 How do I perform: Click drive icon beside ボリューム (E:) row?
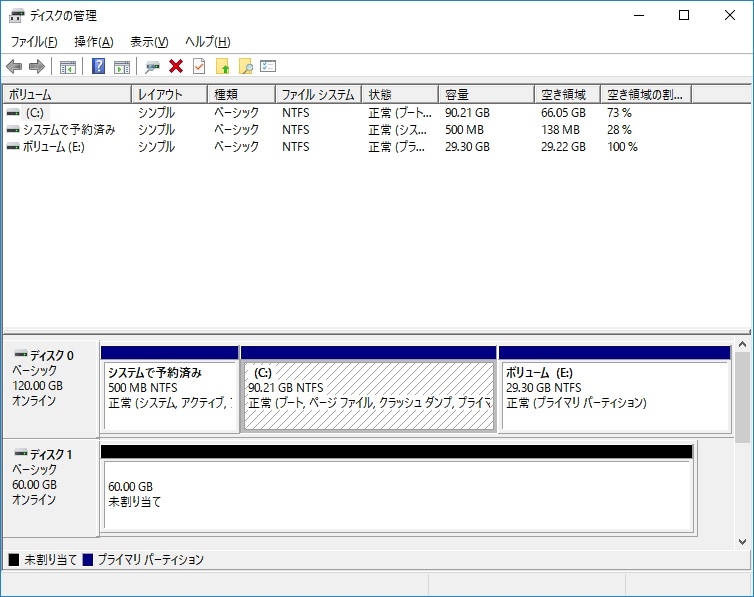13,146
